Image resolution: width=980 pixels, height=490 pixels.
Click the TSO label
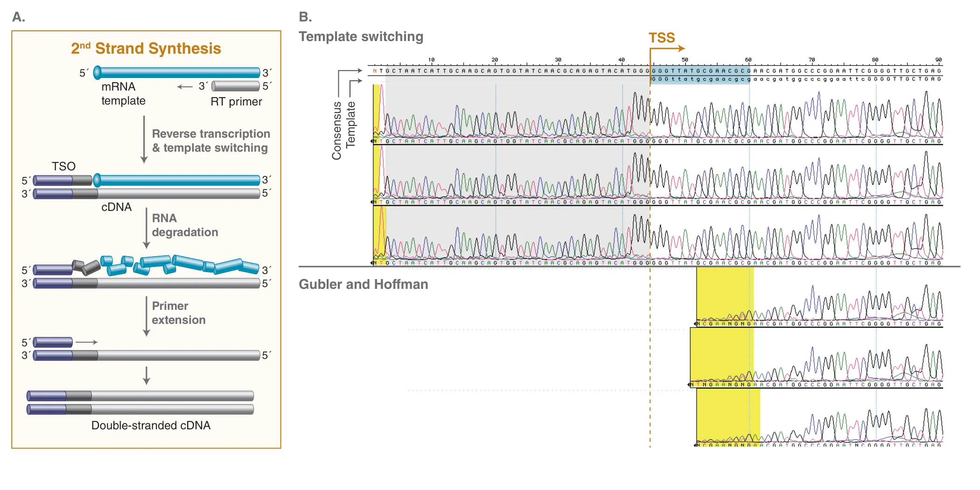(x=63, y=167)
